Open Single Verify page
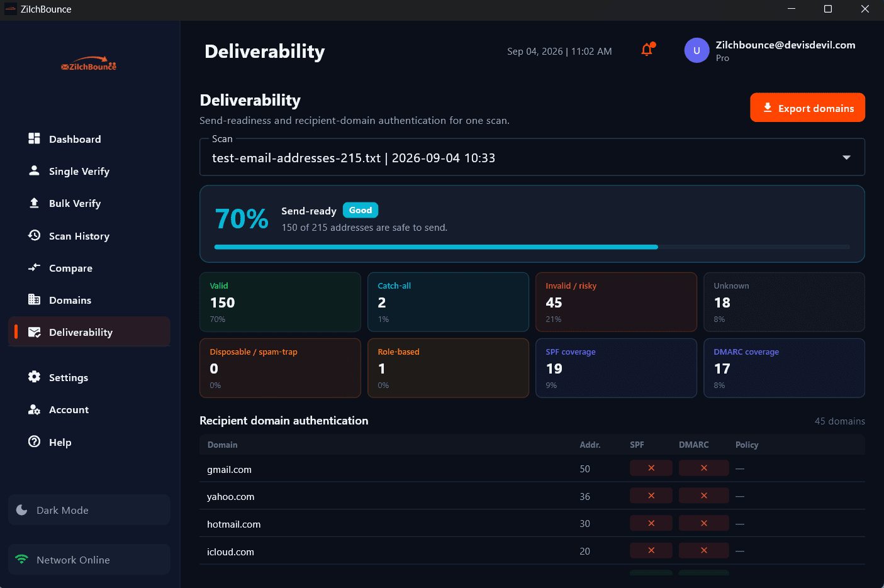Screen dimensions: 884x588 tap(89, 171)
